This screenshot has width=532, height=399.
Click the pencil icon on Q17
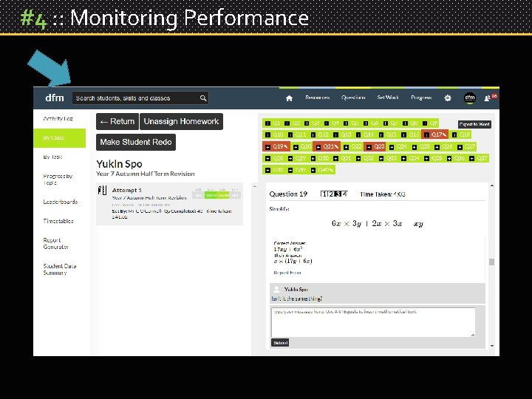(x=444, y=134)
